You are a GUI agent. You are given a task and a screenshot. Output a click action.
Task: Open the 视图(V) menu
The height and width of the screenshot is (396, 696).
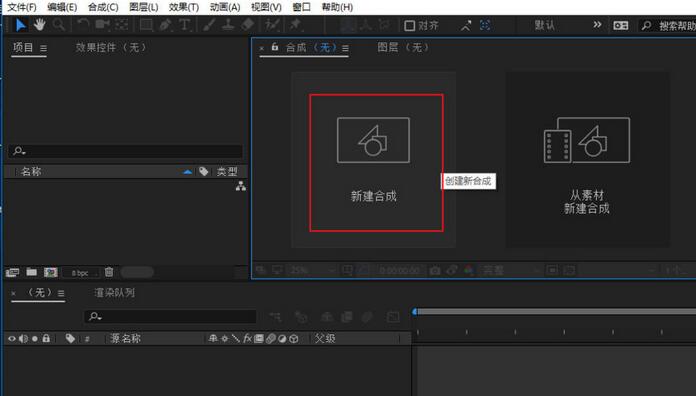click(x=266, y=7)
